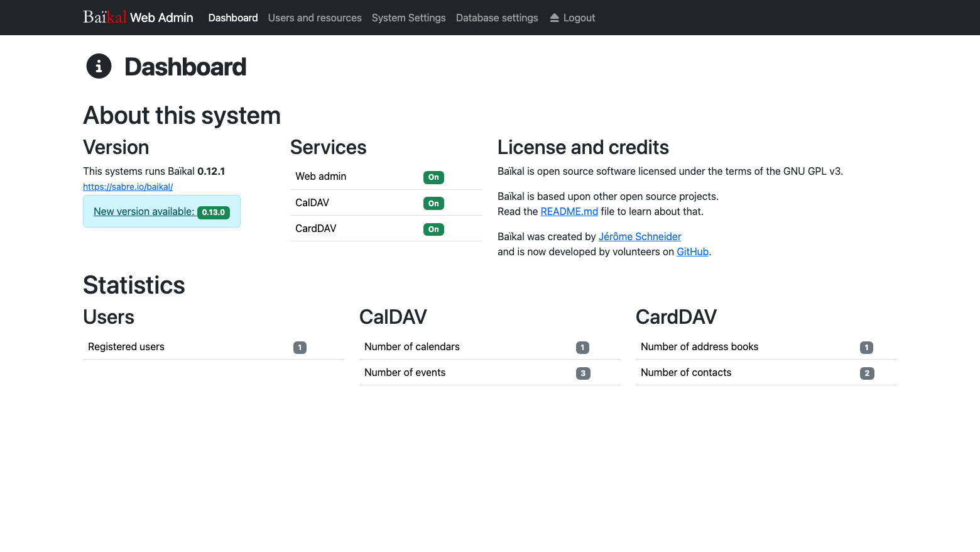Select the Number of address books text

coord(699,346)
